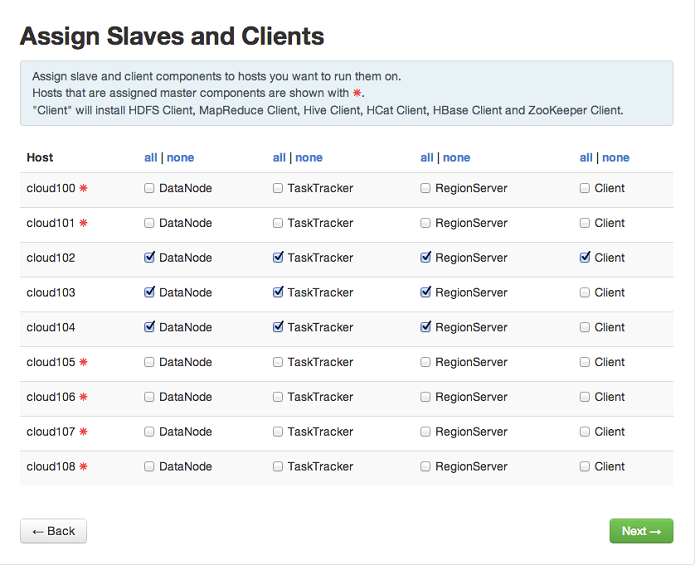Click none for RegionServer column
700x579 pixels.
(456, 158)
